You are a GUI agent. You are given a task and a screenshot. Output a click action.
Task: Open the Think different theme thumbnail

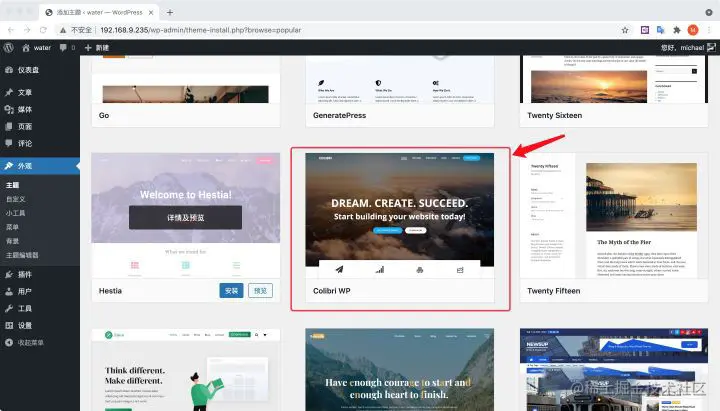tap(186, 370)
